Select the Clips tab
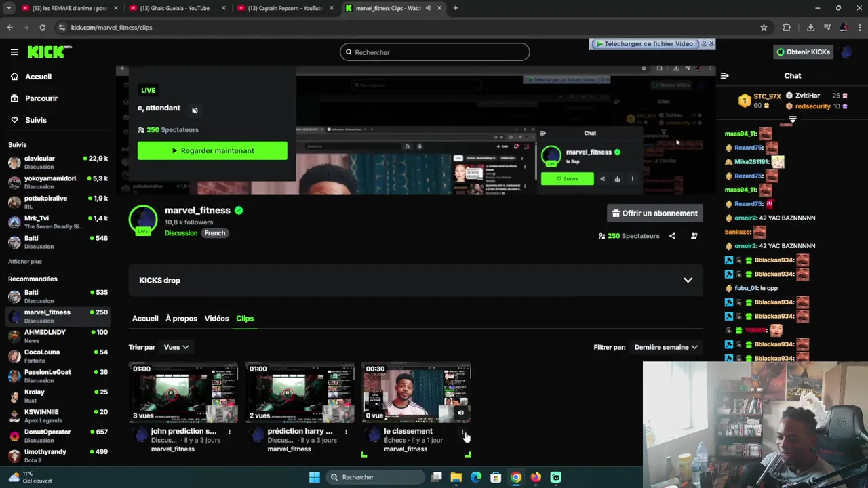The height and width of the screenshot is (488, 868). coord(245,319)
